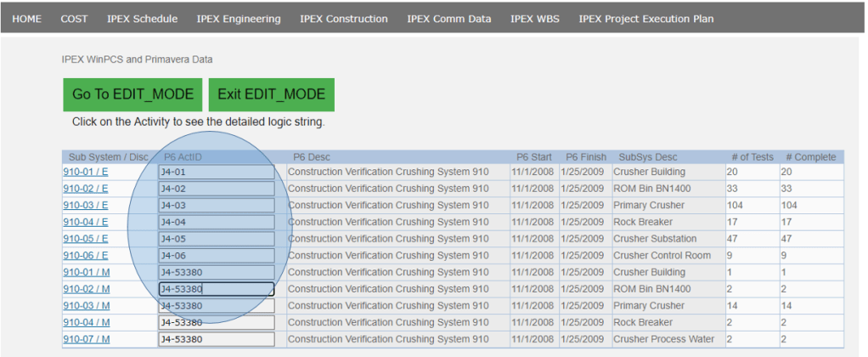The width and height of the screenshot is (868, 357).
Task: Click the # of Tests column header
Action: (x=752, y=157)
